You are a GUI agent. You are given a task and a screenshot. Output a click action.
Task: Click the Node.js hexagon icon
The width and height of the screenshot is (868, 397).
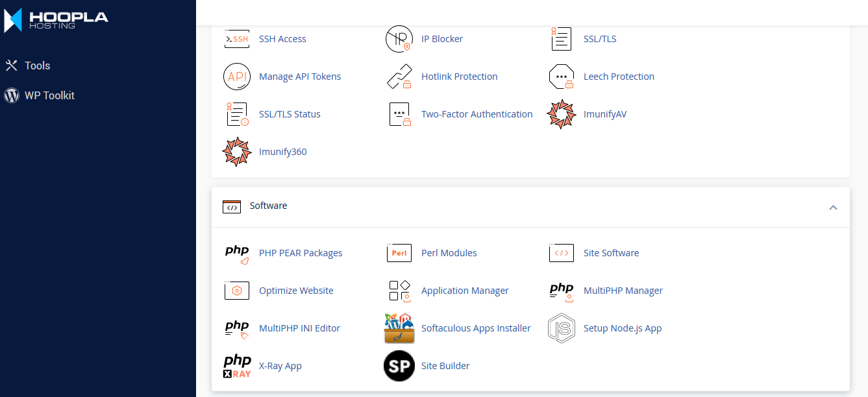[562, 328]
